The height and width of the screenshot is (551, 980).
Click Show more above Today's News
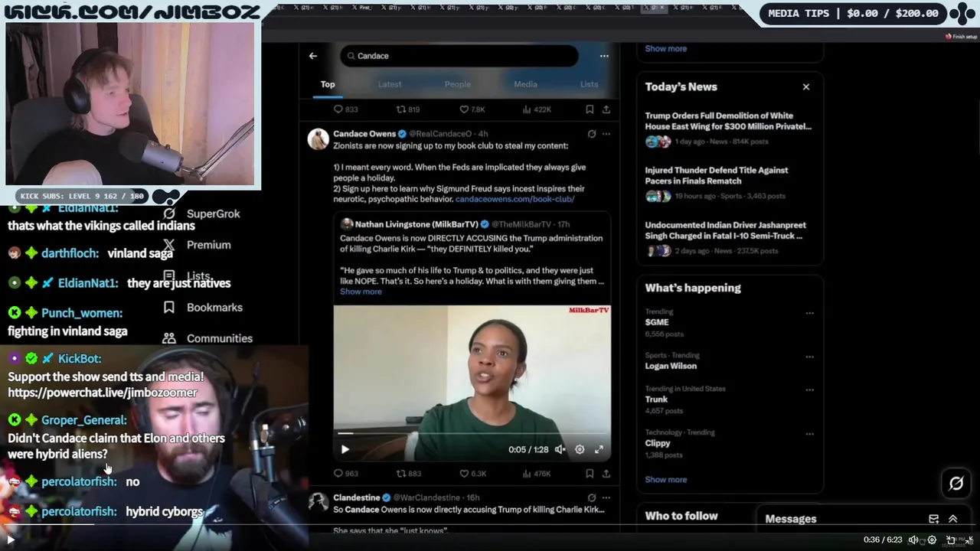tap(666, 48)
